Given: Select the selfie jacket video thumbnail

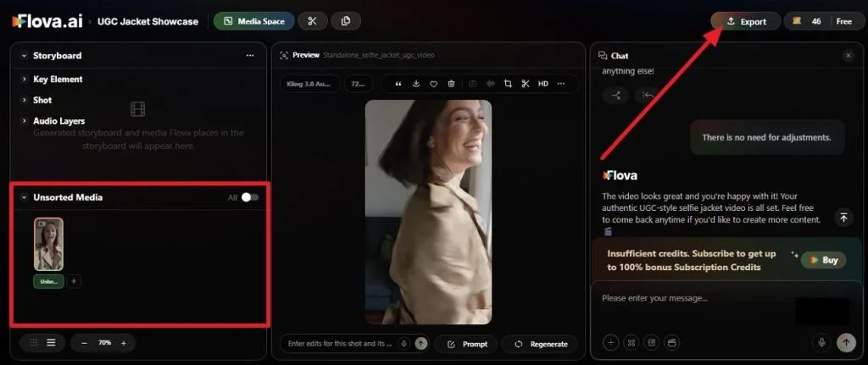Looking at the screenshot, I should [48, 244].
